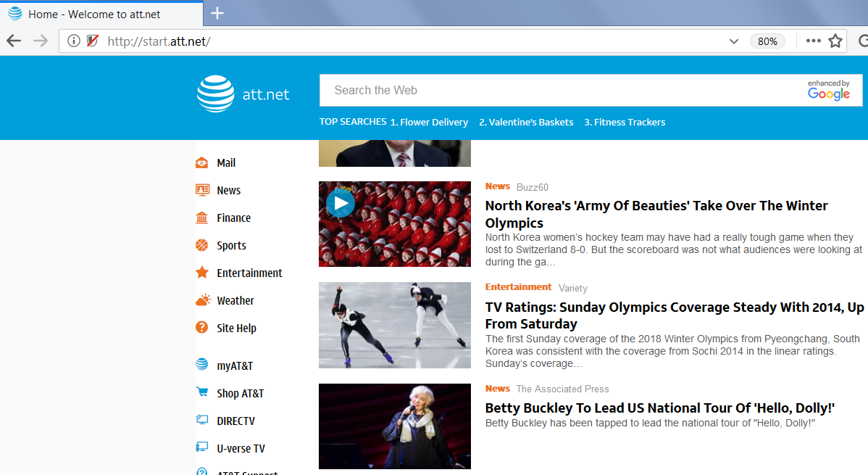Image resolution: width=868 pixels, height=475 pixels.
Task: Open a new tab with the plus button
Action: click(217, 13)
